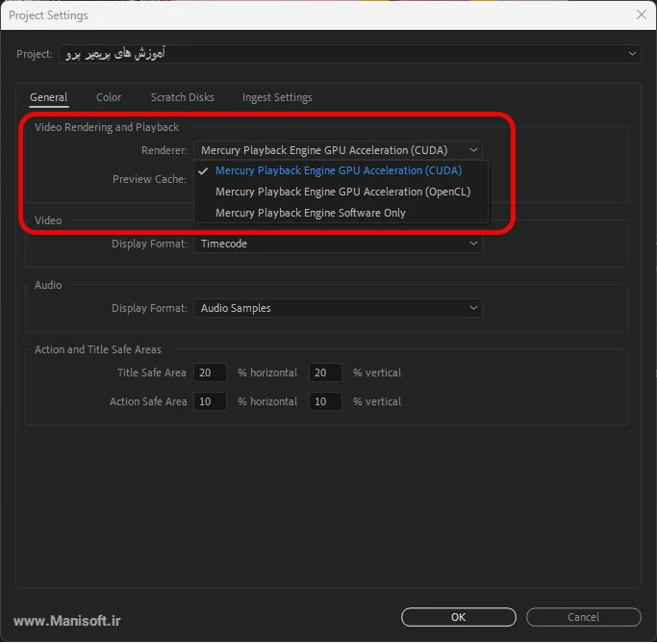
Task: Open the Project name dropdown
Action: point(350,54)
